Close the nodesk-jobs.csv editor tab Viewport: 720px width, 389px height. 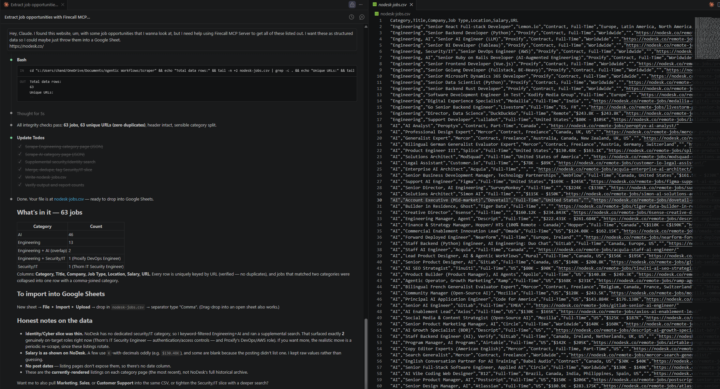coord(411,5)
